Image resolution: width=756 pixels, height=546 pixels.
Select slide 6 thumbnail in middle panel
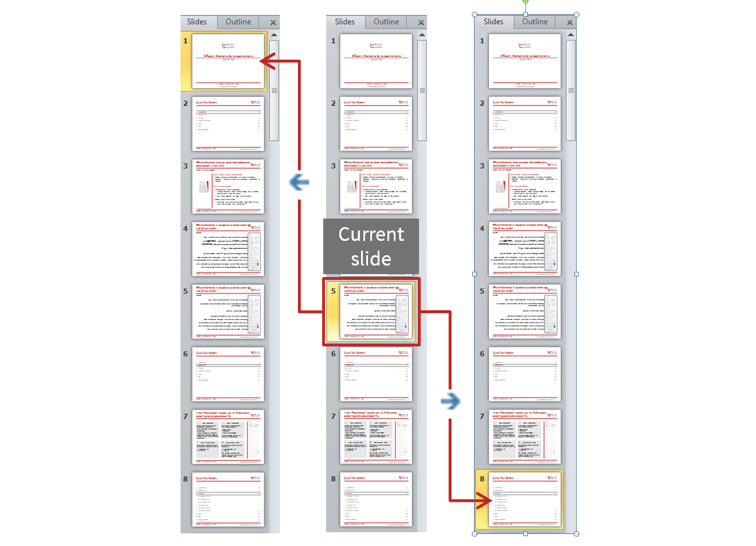point(376,374)
